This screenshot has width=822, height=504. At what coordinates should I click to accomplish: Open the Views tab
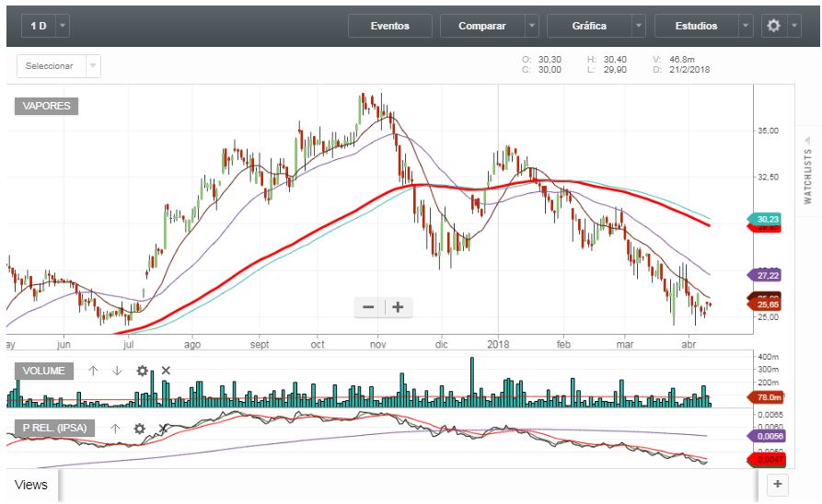click(x=30, y=484)
